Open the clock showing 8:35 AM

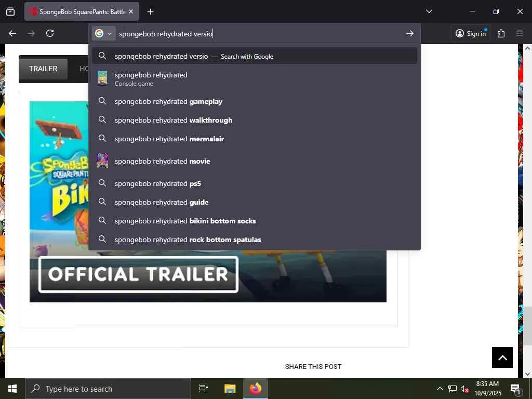tap(487, 389)
